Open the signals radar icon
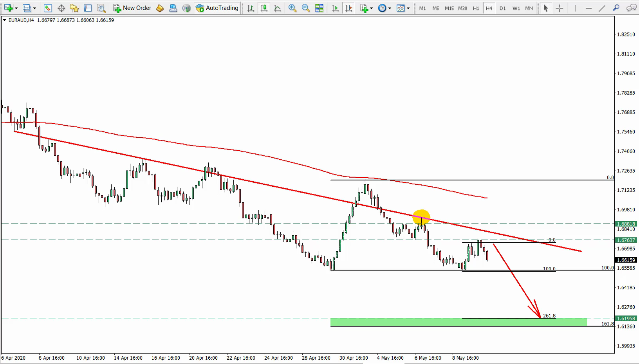This screenshot has height=364, width=639. [186, 8]
